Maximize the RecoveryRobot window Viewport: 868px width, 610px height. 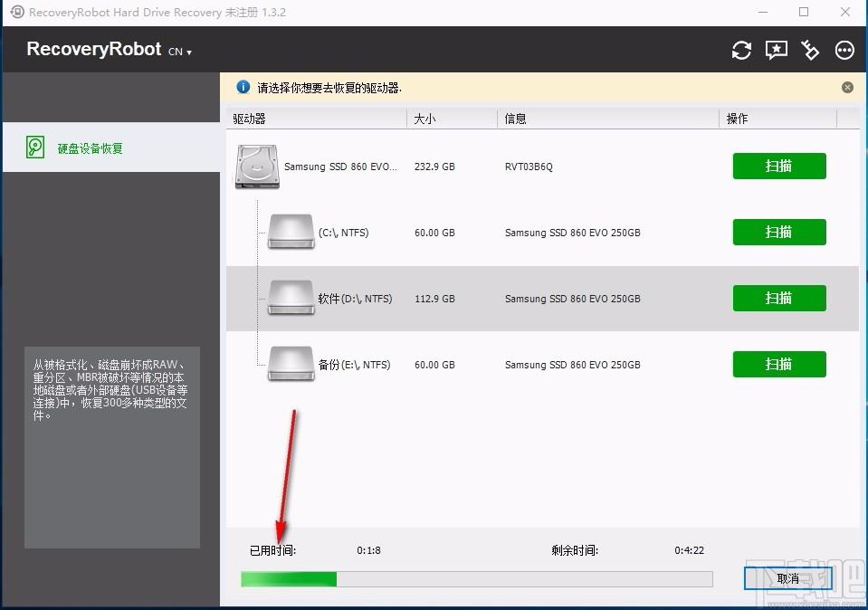[804, 12]
